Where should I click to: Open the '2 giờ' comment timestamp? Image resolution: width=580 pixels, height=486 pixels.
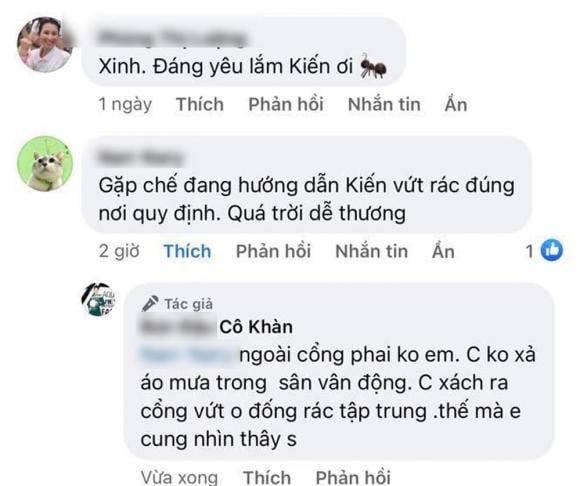(x=119, y=251)
